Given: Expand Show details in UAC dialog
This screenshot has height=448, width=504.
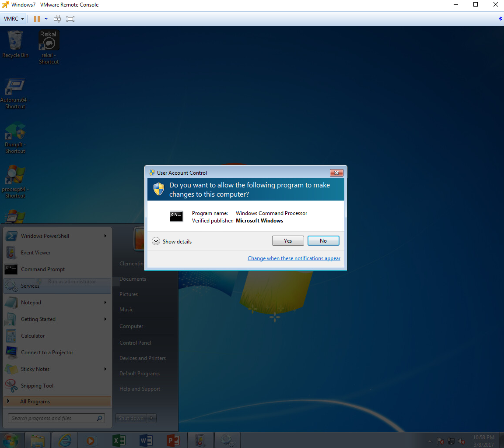Looking at the screenshot, I should (x=171, y=241).
